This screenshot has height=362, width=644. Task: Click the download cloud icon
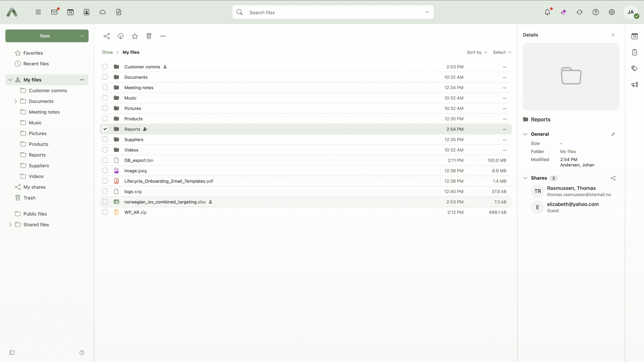(121, 36)
